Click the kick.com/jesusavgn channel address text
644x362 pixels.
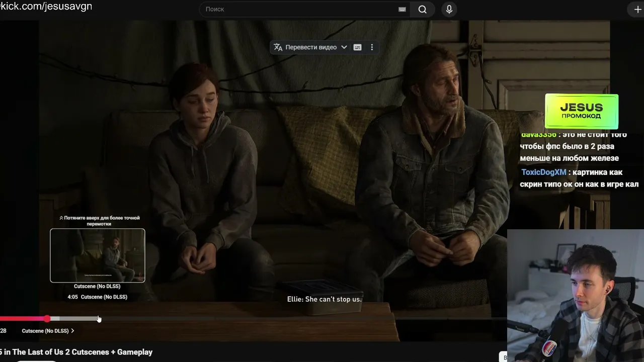(46, 7)
